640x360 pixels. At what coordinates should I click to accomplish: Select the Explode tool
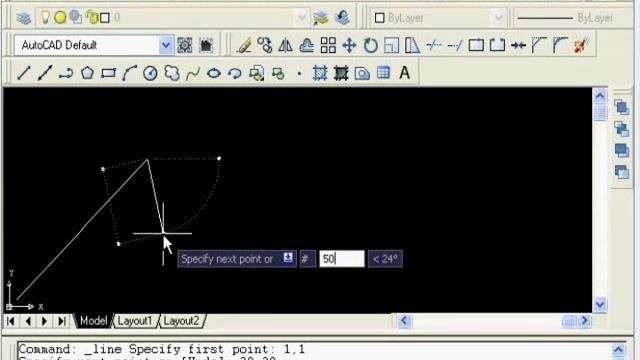click(x=582, y=45)
